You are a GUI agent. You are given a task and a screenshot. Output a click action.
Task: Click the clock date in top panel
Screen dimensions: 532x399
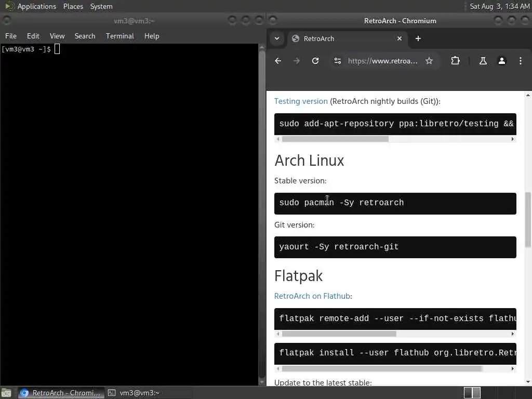click(499, 6)
